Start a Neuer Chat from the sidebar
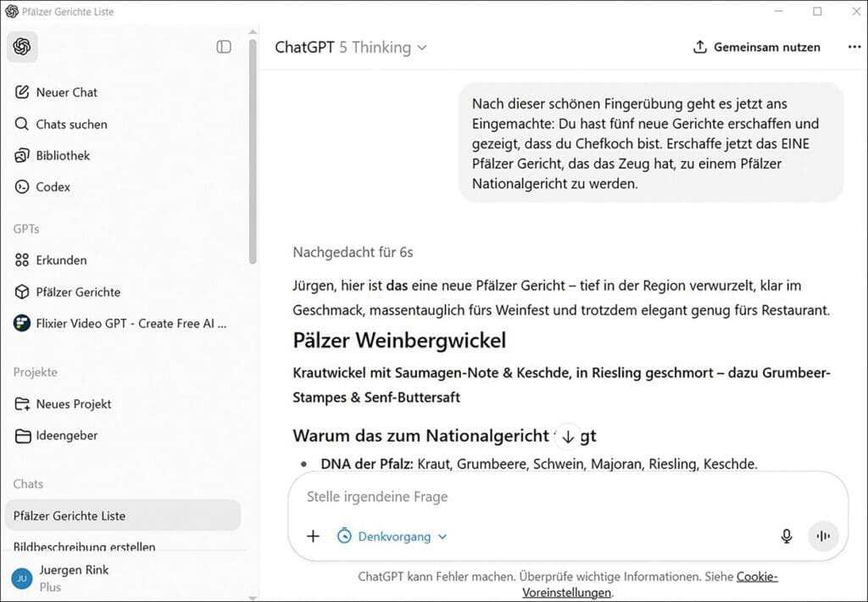Viewport: 868px width, 602px height. point(65,92)
